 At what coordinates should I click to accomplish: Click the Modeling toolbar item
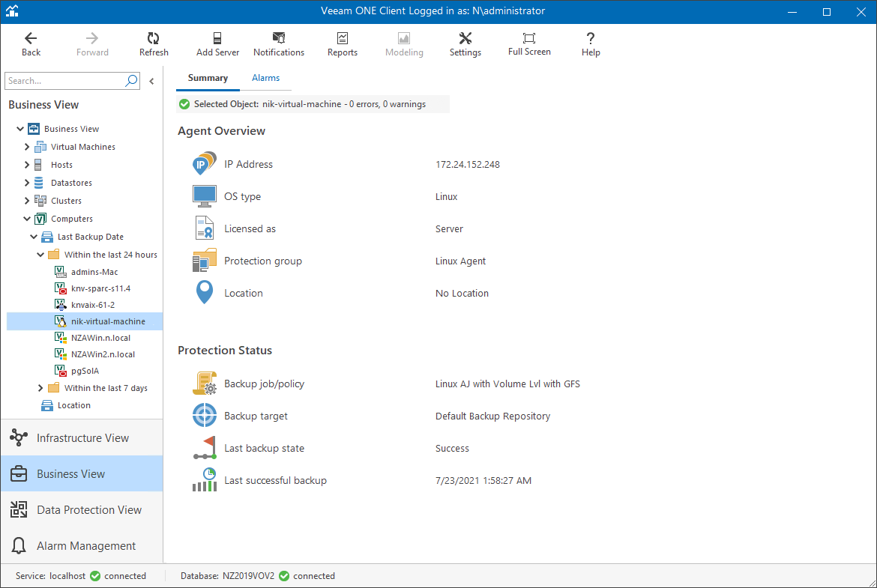point(404,44)
